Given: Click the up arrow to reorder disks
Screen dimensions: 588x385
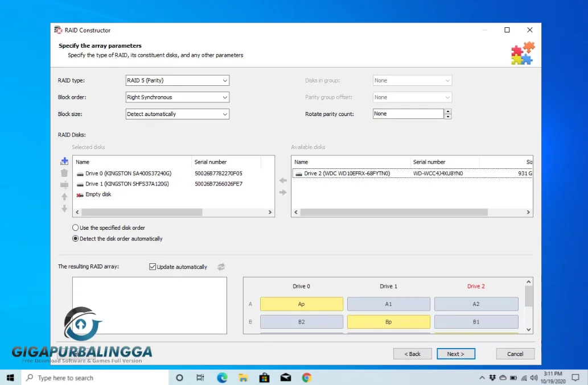Looking at the screenshot, I should pyautogui.click(x=64, y=197).
